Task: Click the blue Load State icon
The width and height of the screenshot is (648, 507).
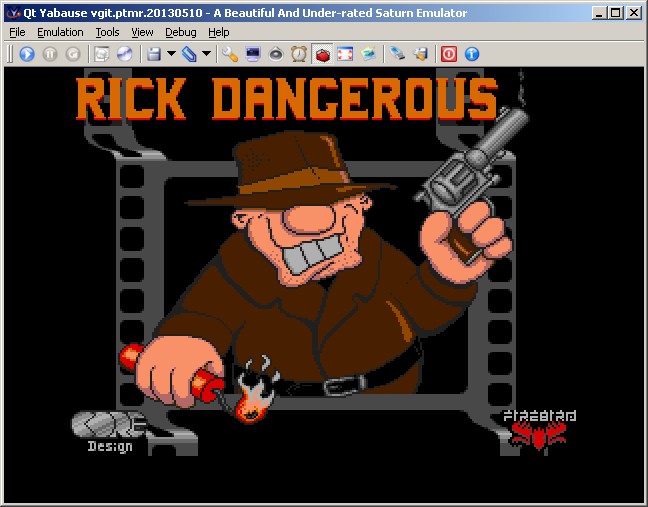Action: 189,54
